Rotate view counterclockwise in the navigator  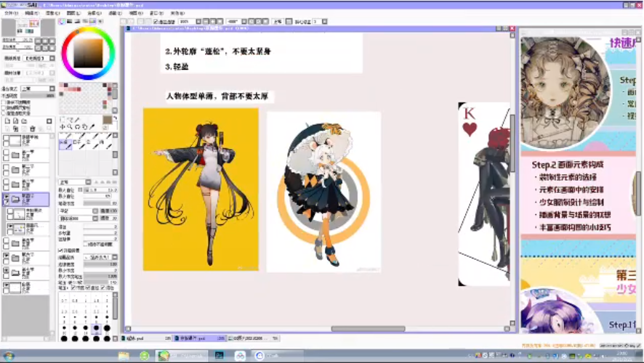pyautogui.click(x=39, y=48)
